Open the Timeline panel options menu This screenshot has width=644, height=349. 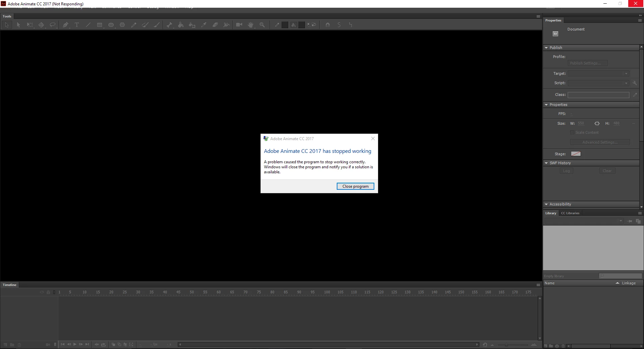click(x=538, y=285)
